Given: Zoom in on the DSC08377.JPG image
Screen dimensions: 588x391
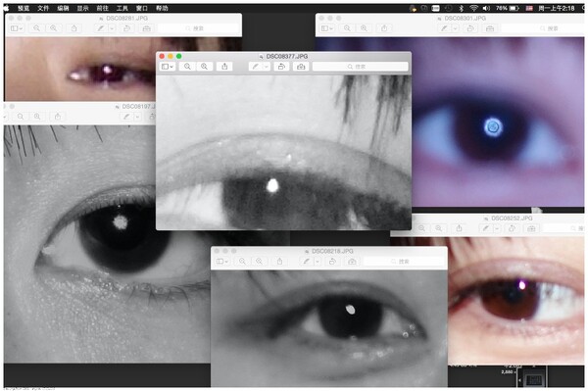Looking at the screenshot, I should click(205, 67).
